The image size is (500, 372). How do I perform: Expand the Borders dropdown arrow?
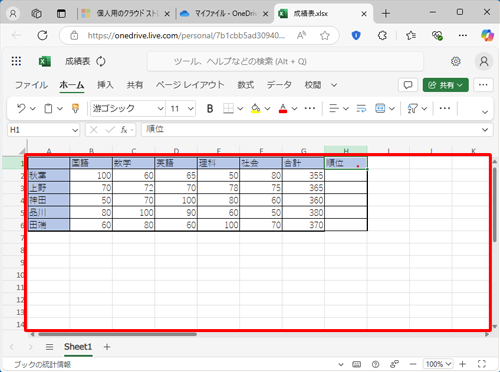click(240, 109)
